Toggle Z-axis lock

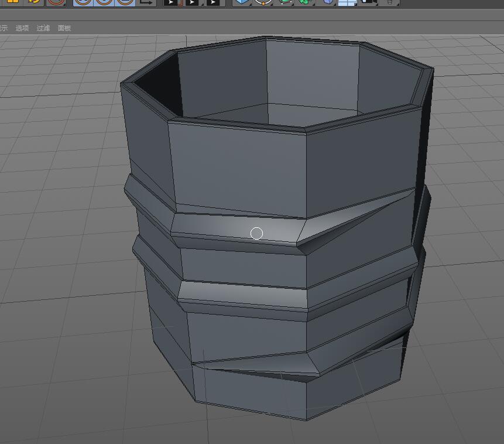(124, 2)
